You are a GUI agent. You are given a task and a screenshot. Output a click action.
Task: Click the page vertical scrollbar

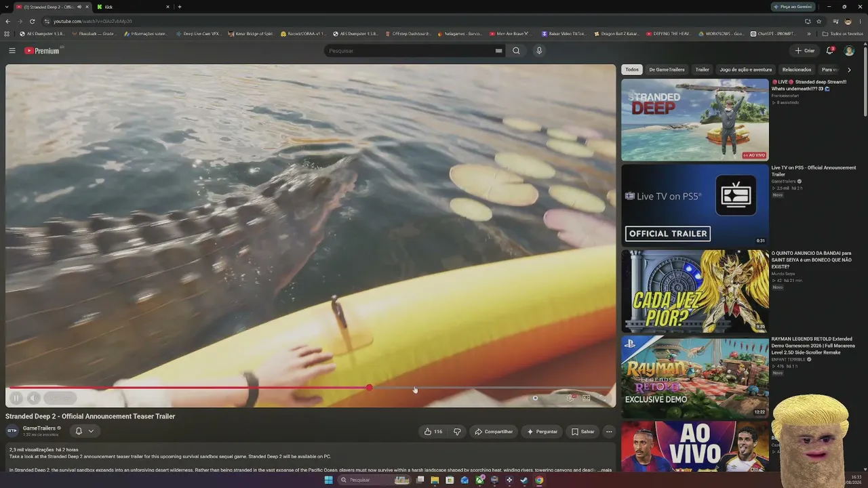point(865,81)
